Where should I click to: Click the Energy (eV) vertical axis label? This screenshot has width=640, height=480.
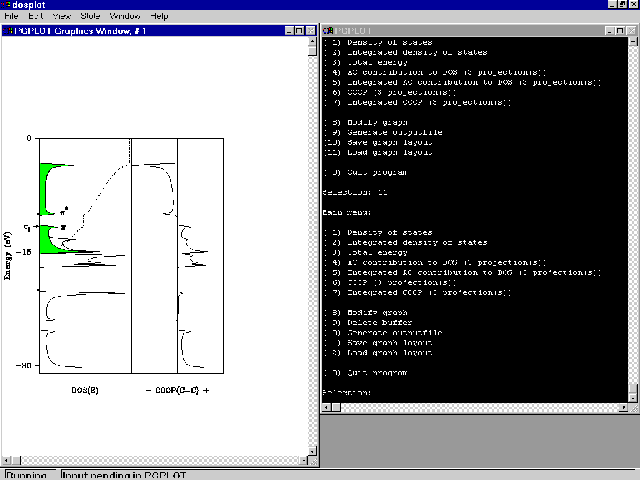click(x=8, y=256)
